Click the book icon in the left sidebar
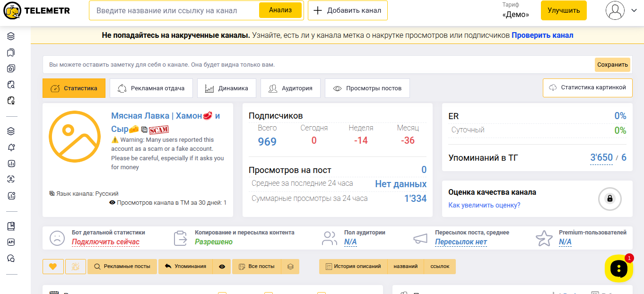Viewport: 644px width, 294px height. [11, 226]
